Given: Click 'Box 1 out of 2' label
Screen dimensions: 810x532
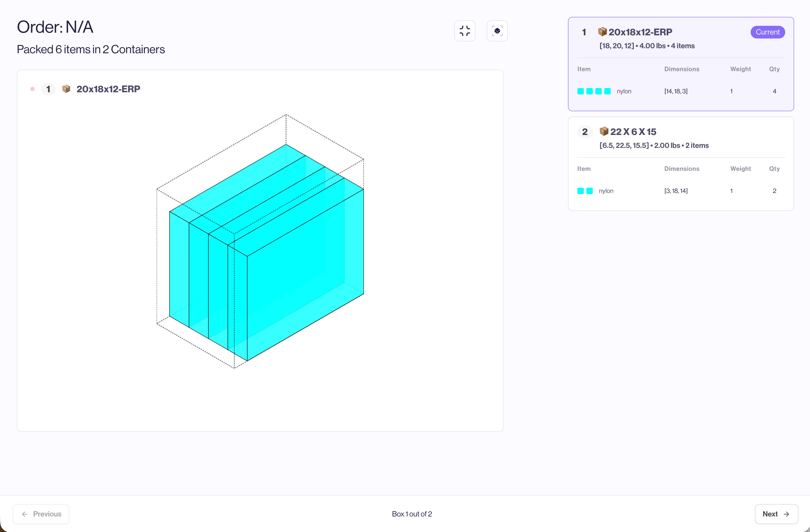Looking at the screenshot, I should point(412,514).
